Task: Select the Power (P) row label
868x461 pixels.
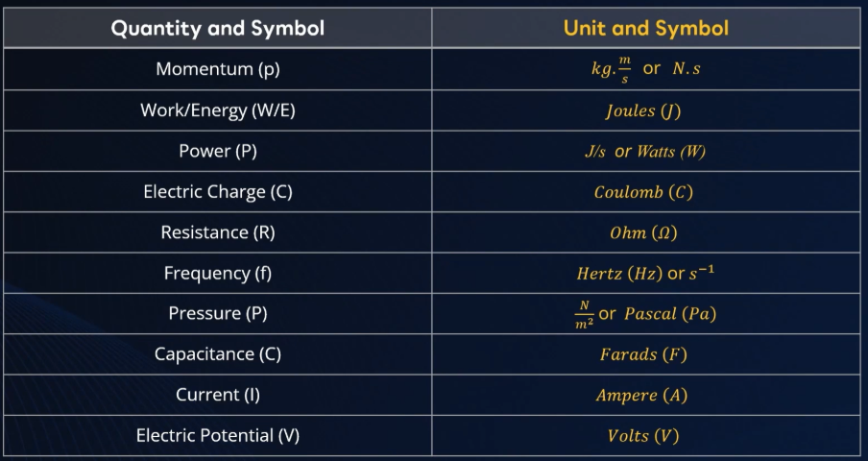Action: point(218,151)
